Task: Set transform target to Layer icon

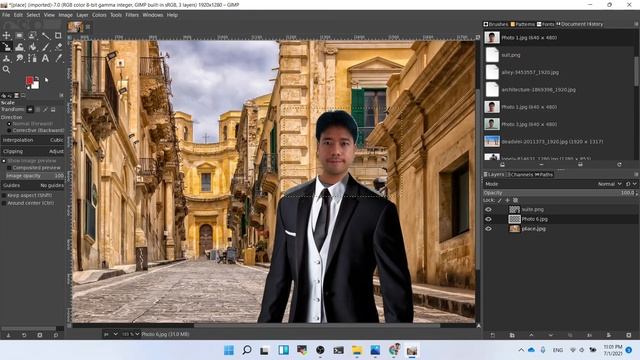Action: click(x=30, y=109)
